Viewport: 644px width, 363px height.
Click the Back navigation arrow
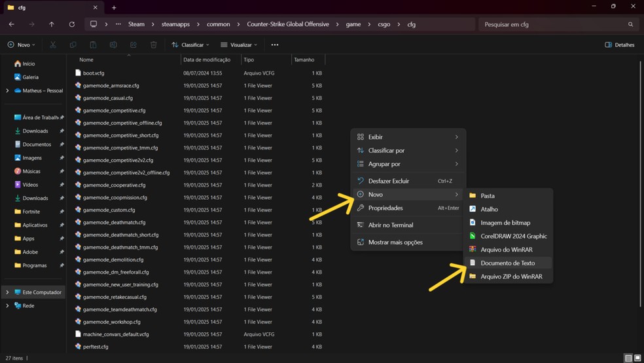[x=12, y=24]
